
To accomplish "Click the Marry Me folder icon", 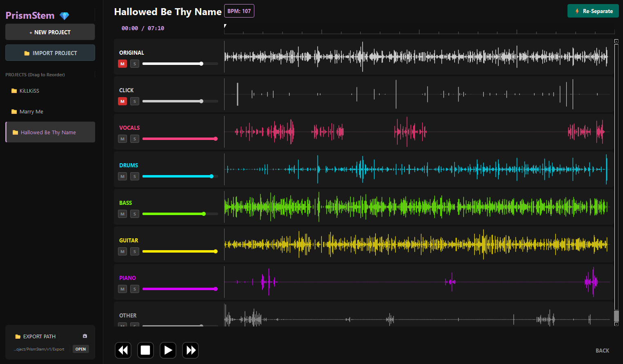I will point(14,112).
